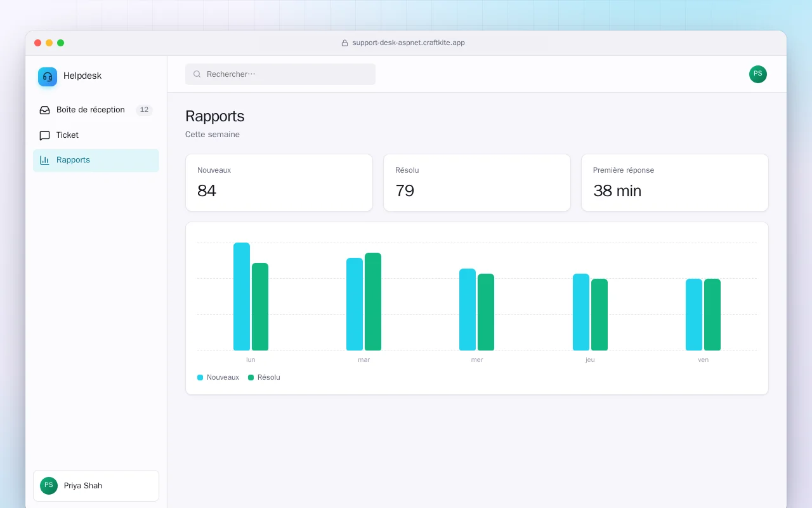Click the Ticket speech bubble icon

pos(44,135)
